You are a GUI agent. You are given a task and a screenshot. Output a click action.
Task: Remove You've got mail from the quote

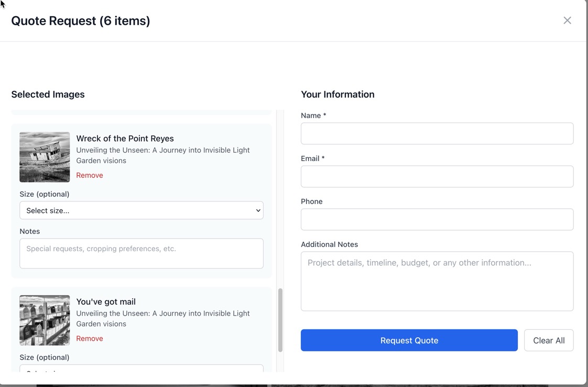click(90, 338)
